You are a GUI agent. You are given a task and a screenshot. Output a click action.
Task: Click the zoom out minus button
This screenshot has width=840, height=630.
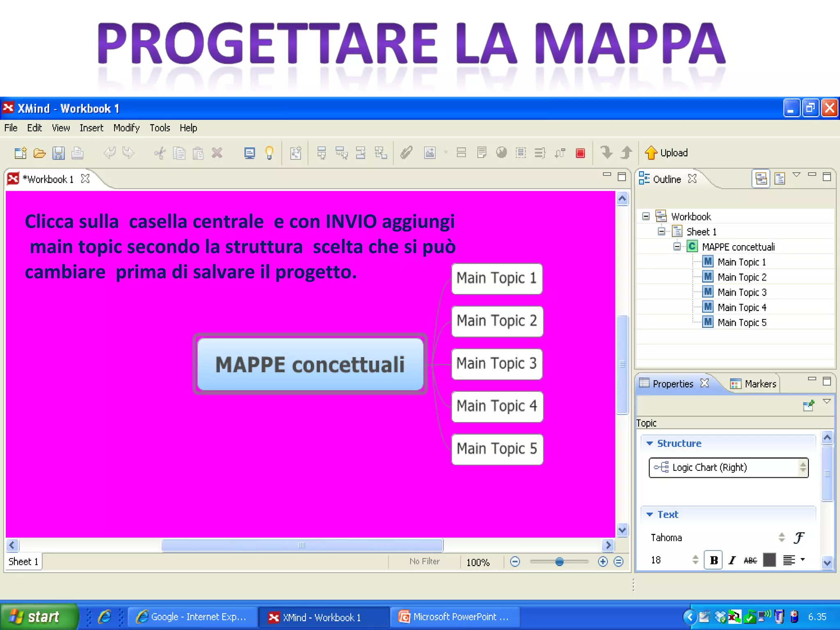515,562
